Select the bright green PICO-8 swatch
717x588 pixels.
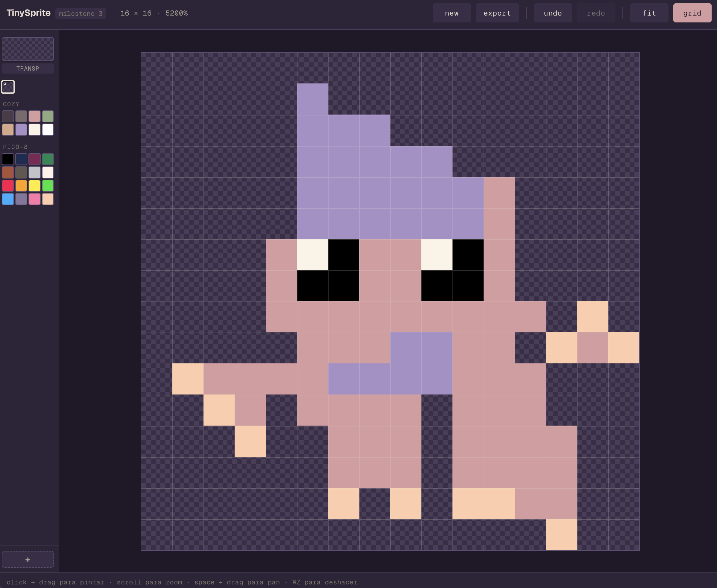48,186
